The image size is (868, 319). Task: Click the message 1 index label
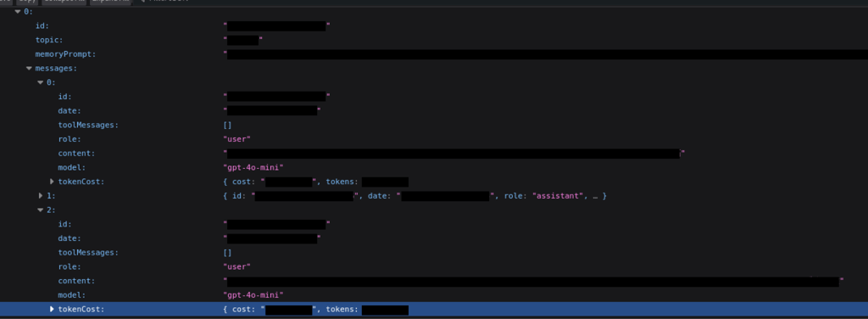[51, 196]
